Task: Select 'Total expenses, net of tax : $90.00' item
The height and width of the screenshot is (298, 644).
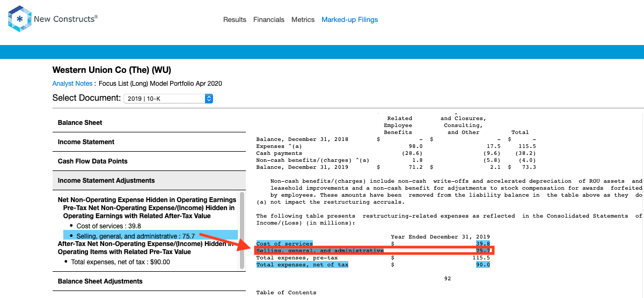Action: pos(120,262)
